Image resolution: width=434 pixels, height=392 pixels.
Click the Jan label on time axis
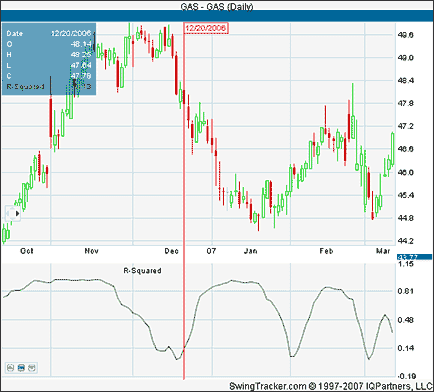click(x=250, y=251)
